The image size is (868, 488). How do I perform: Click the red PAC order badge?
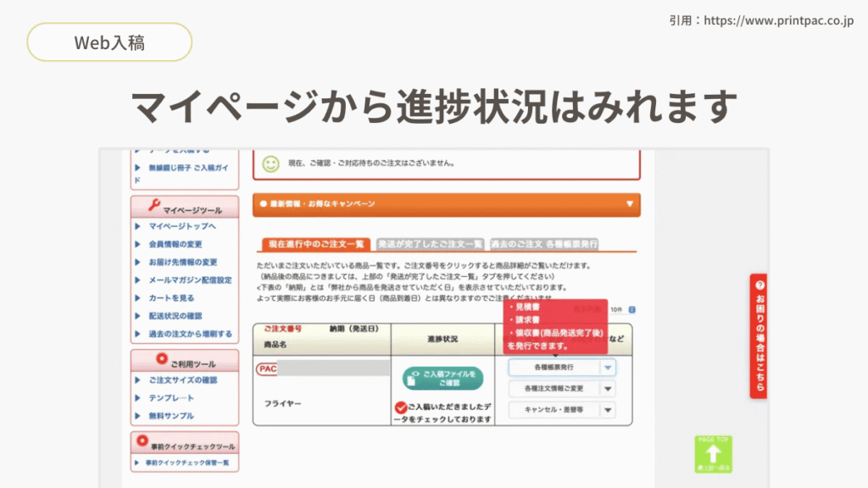coord(267,369)
